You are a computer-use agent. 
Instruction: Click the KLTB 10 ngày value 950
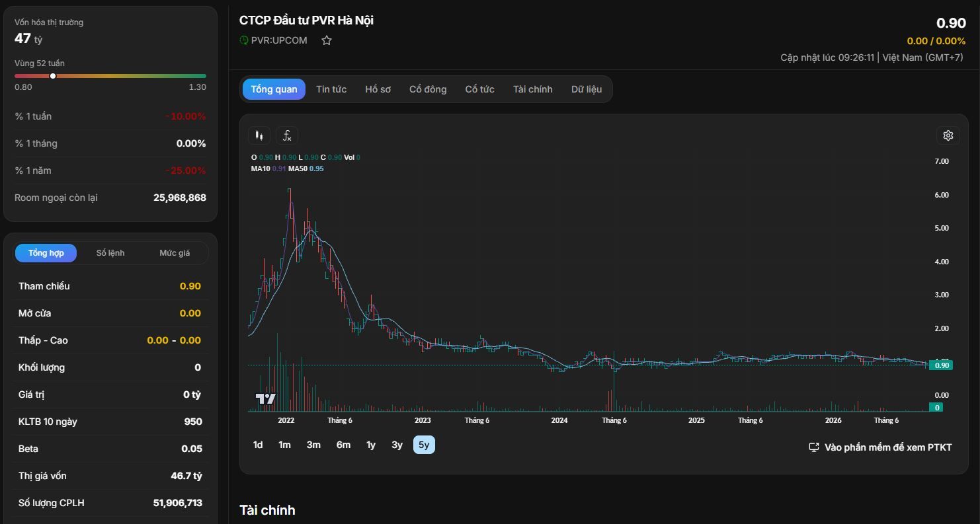click(x=193, y=422)
